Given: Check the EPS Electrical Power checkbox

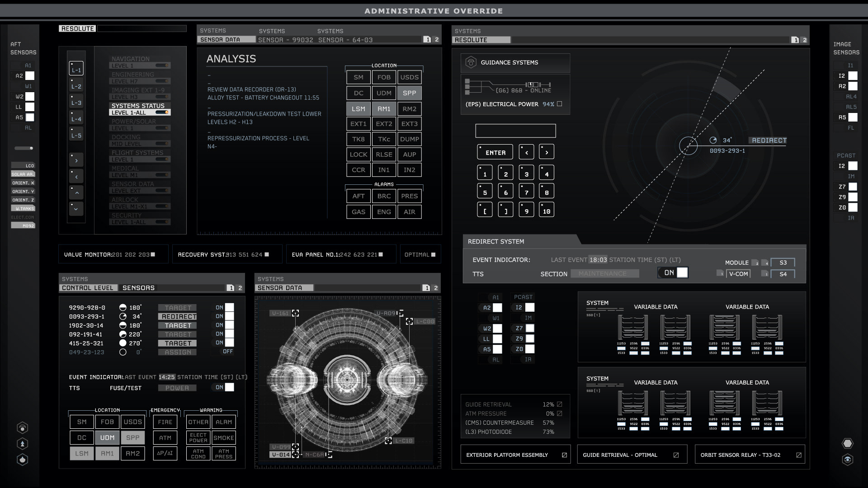Looking at the screenshot, I should (560, 104).
